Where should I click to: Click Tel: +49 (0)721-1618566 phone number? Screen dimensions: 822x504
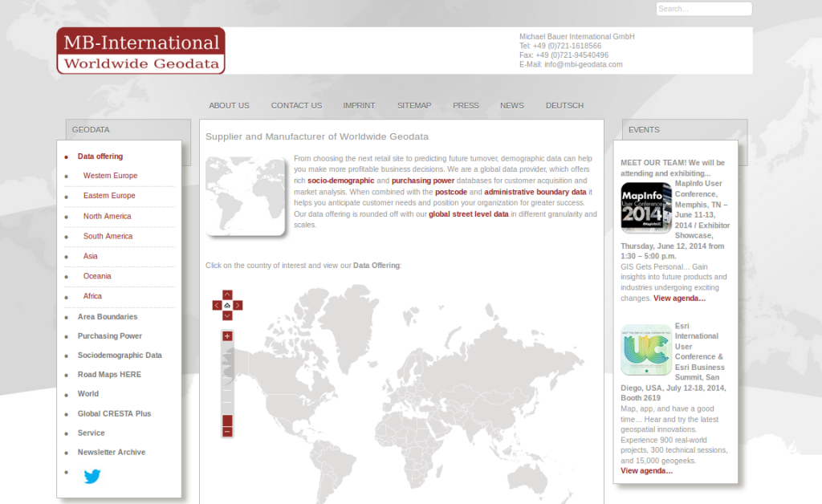pos(560,46)
